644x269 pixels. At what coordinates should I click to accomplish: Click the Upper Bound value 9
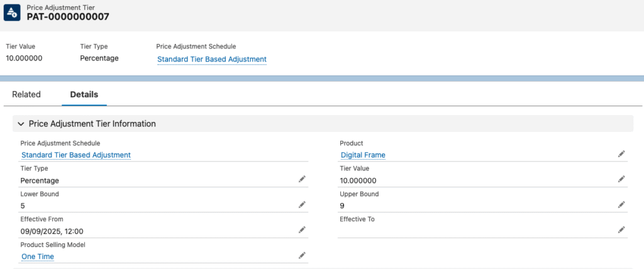pos(342,206)
